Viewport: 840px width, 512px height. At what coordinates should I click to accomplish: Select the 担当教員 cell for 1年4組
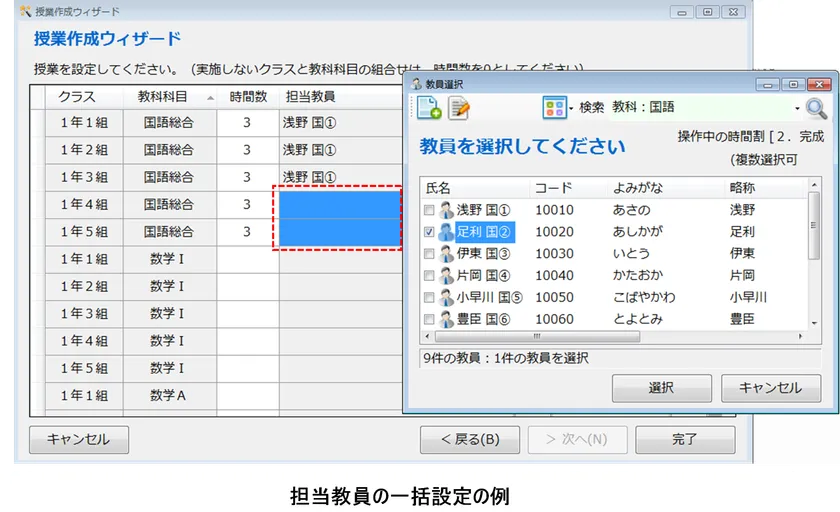click(x=340, y=204)
